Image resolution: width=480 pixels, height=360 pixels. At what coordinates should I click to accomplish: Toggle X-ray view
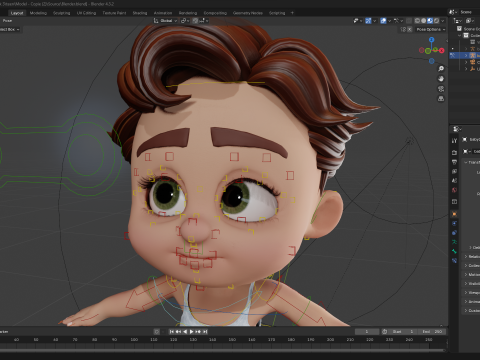pos(409,21)
